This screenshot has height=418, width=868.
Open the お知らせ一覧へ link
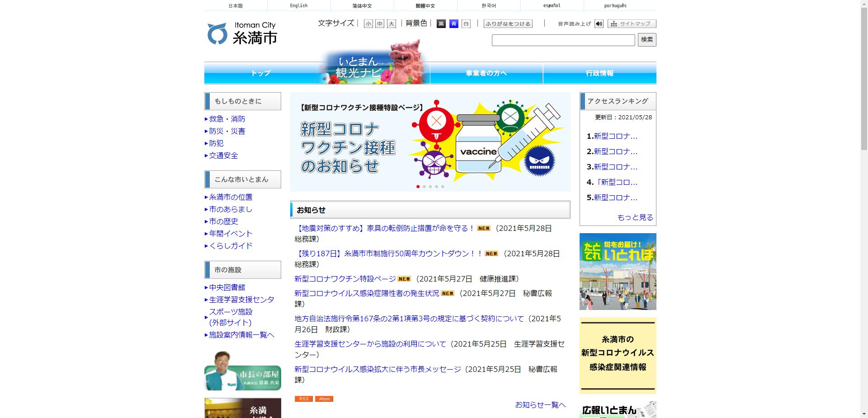click(540, 405)
